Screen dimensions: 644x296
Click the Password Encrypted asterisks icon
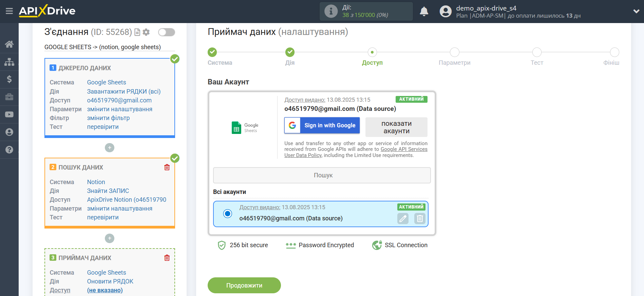pos(291,245)
